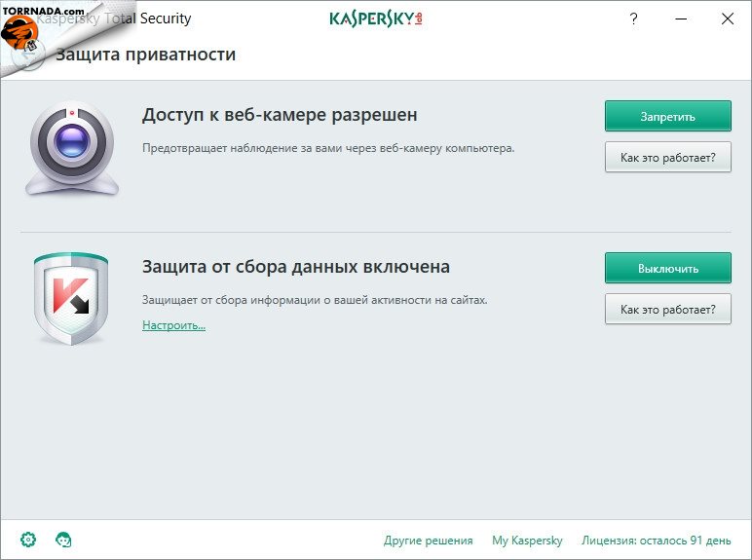Click the Лицензия: осталось 91 день link
752x560 pixels.
coord(657,541)
